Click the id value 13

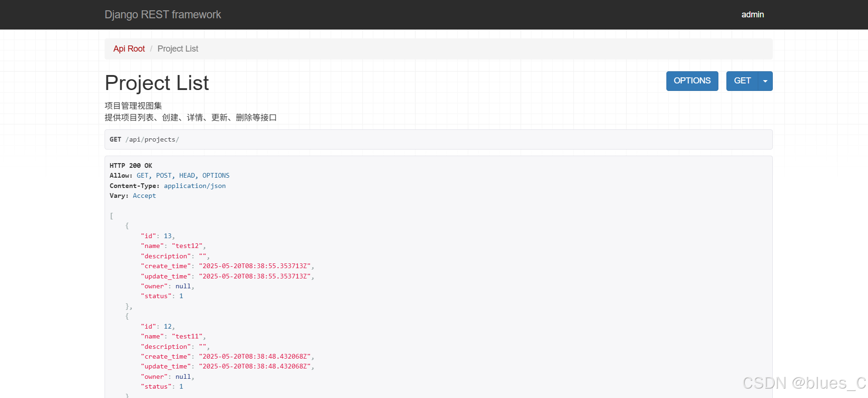167,236
